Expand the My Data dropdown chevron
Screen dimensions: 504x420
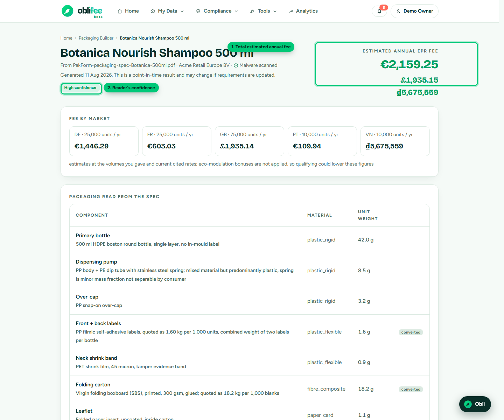[x=182, y=11]
